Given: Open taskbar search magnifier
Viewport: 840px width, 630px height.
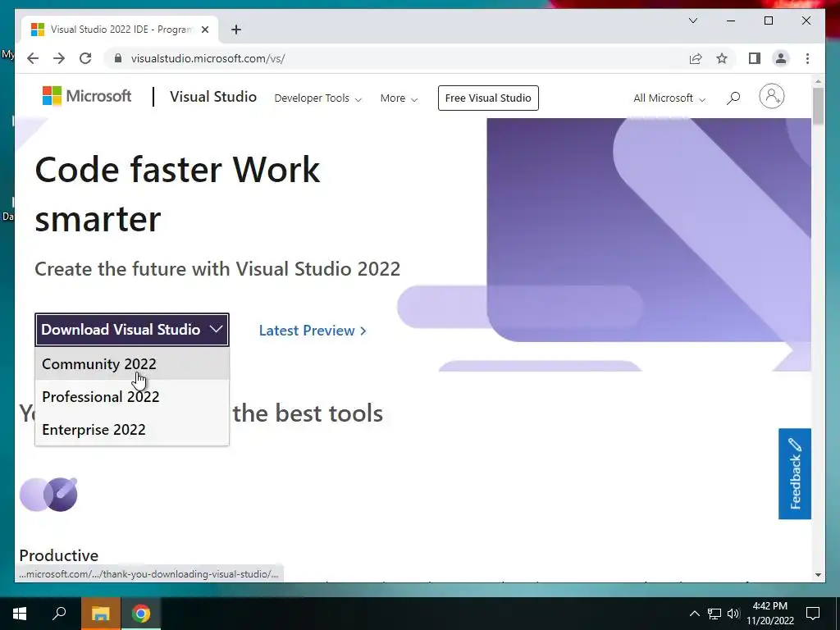Looking at the screenshot, I should point(59,614).
